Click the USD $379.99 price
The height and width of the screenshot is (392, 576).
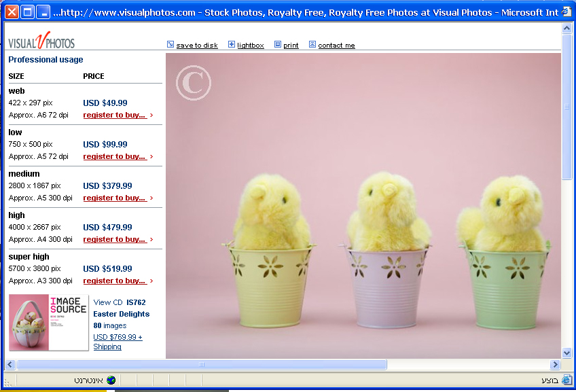[x=107, y=186]
